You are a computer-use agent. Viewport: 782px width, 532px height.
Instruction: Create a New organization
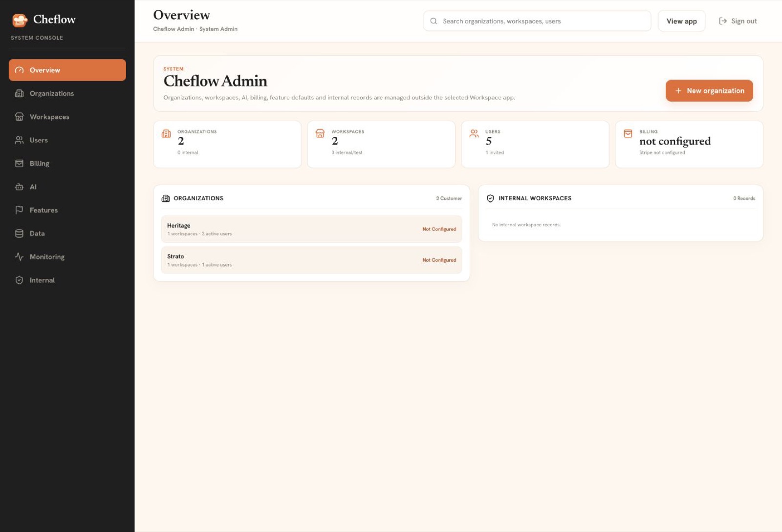709,91
